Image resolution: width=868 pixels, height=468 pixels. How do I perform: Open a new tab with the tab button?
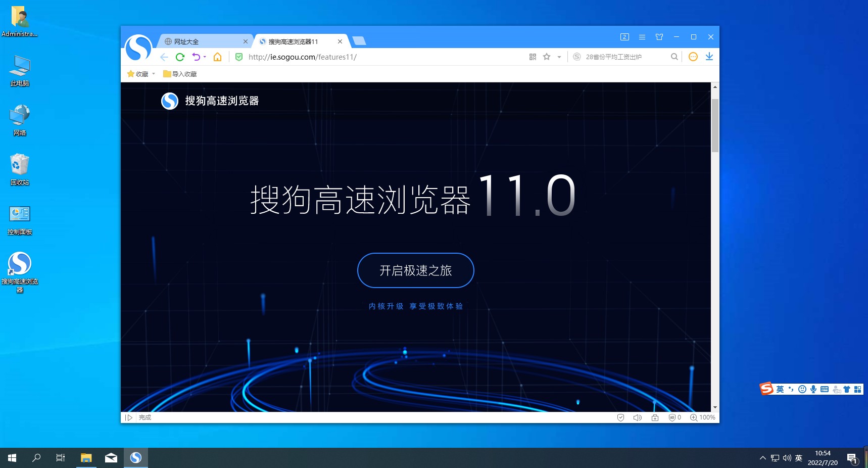tap(359, 41)
